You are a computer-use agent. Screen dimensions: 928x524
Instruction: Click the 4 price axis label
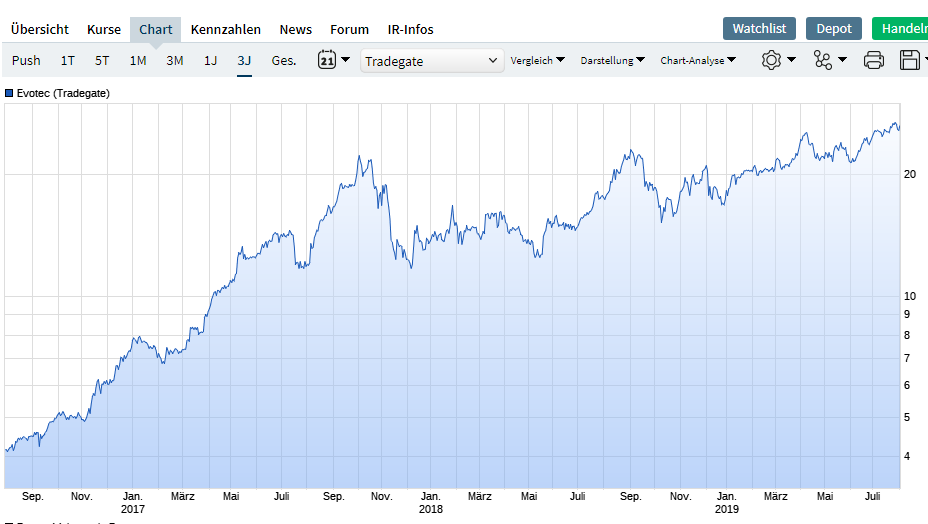pyautogui.click(x=907, y=457)
